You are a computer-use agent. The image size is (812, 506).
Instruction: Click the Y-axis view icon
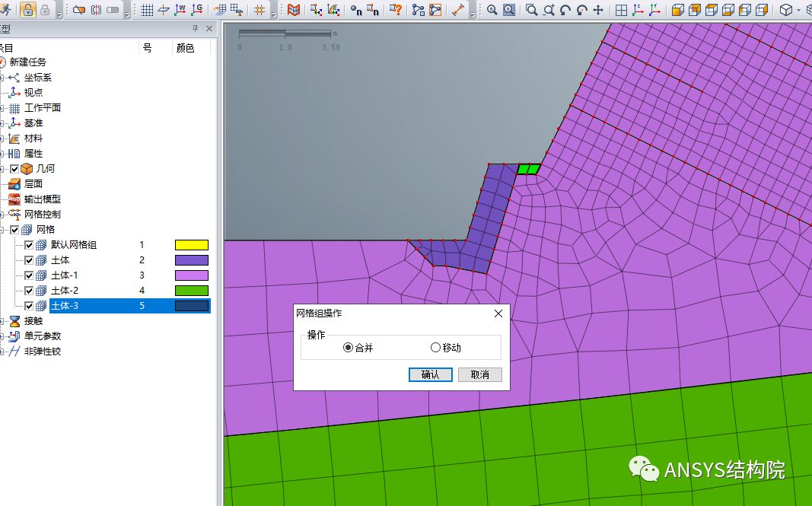click(655, 9)
